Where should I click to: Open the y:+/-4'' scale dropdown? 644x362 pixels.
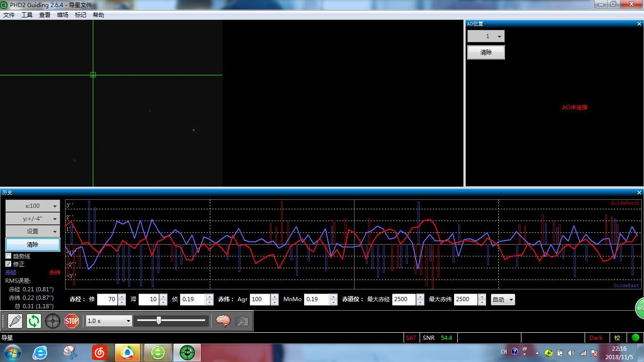pyautogui.click(x=33, y=219)
